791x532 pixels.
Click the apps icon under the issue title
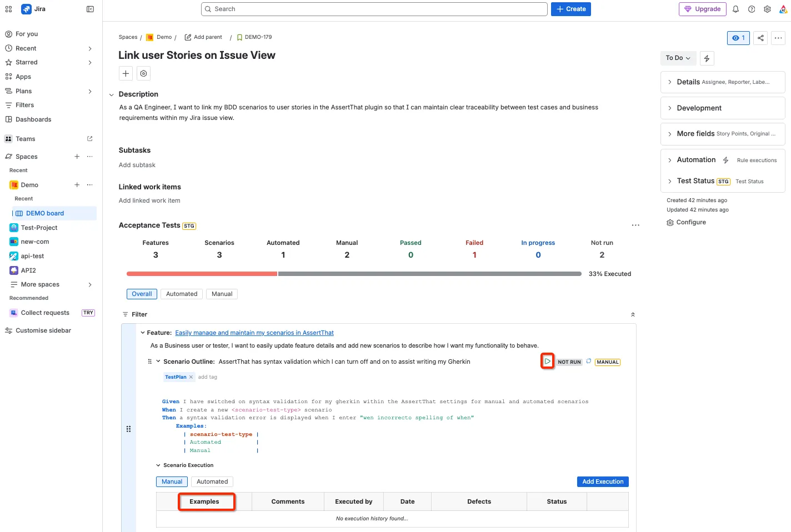click(143, 73)
